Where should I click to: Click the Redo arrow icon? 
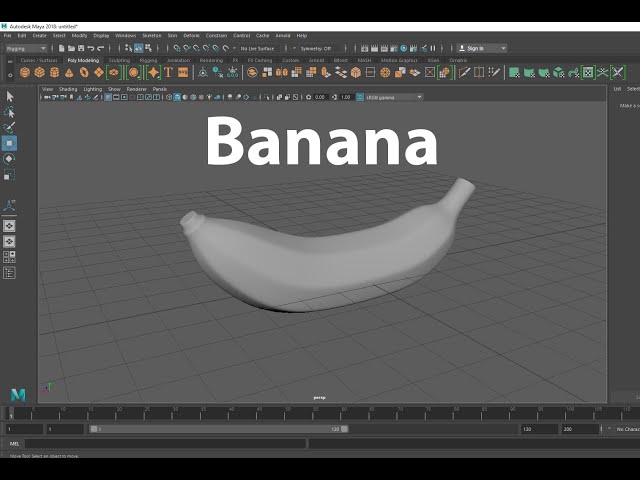[100, 48]
